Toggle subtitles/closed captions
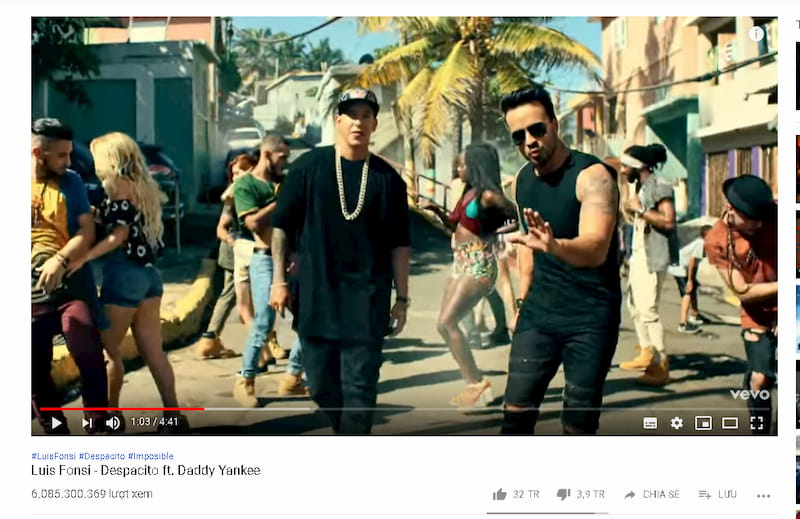The height and width of the screenshot is (519, 800). (650, 423)
